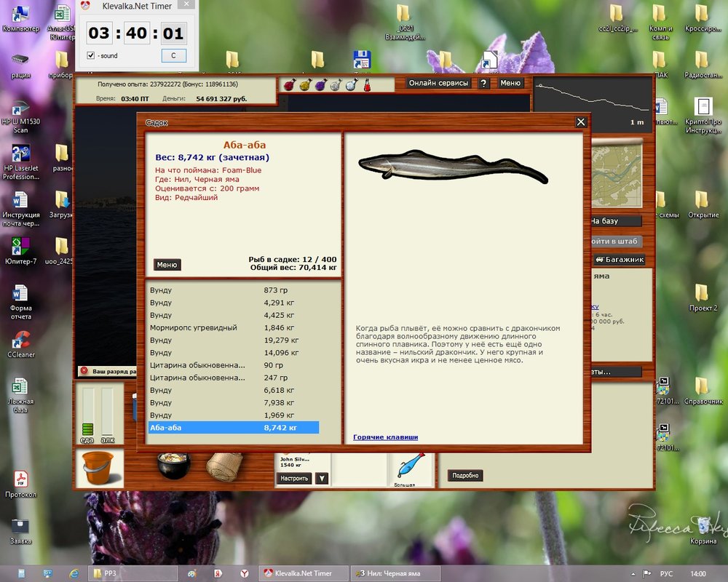The width and height of the screenshot is (728, 582).
Task: Toggle the sound checkbox in Klevalka timer
Action: pos(90,56)
